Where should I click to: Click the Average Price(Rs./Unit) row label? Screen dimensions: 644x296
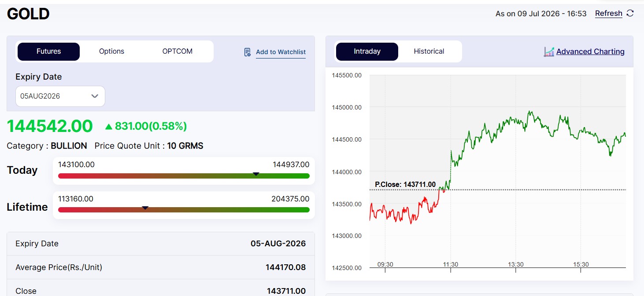tap(59, 267)
